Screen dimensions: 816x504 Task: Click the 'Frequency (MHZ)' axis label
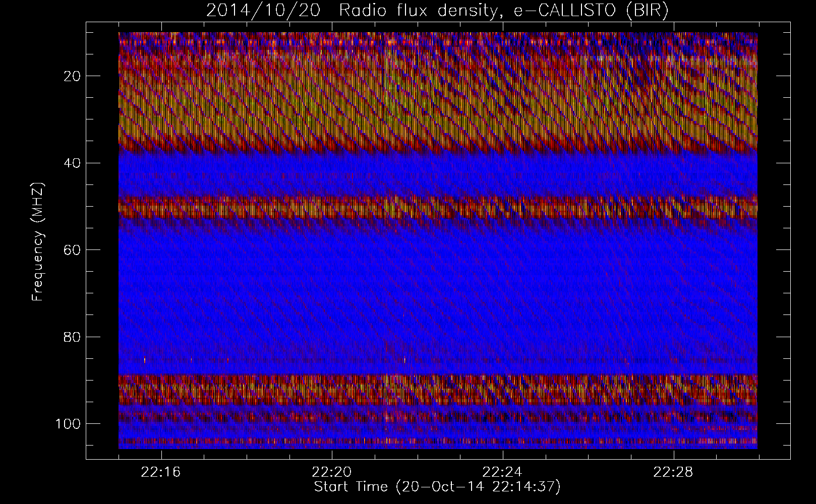pos(38,242)
